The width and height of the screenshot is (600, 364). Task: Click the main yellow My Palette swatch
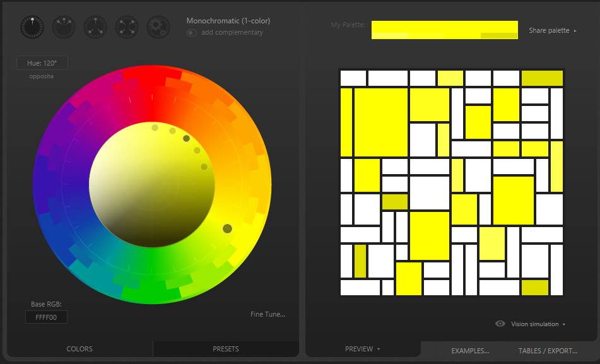pos(445,26)
